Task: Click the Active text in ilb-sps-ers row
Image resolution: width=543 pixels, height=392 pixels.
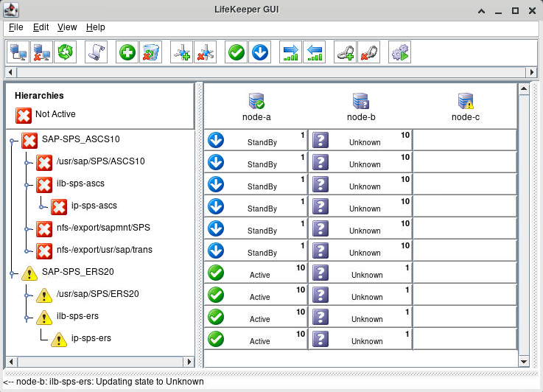Action: coord(260,319)
